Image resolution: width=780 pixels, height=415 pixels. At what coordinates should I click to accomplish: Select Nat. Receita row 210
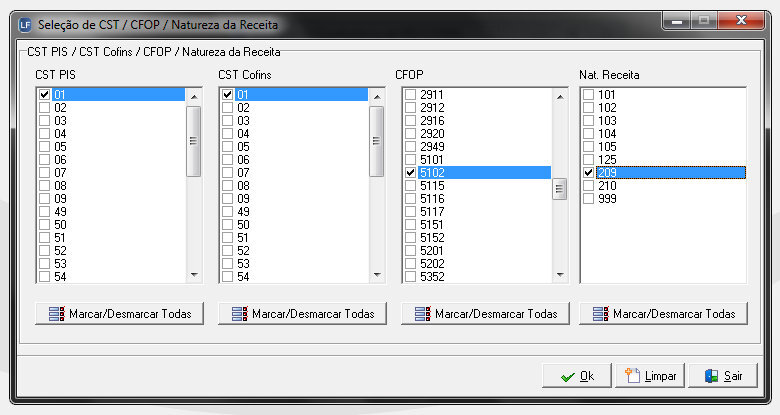[664, 186]
